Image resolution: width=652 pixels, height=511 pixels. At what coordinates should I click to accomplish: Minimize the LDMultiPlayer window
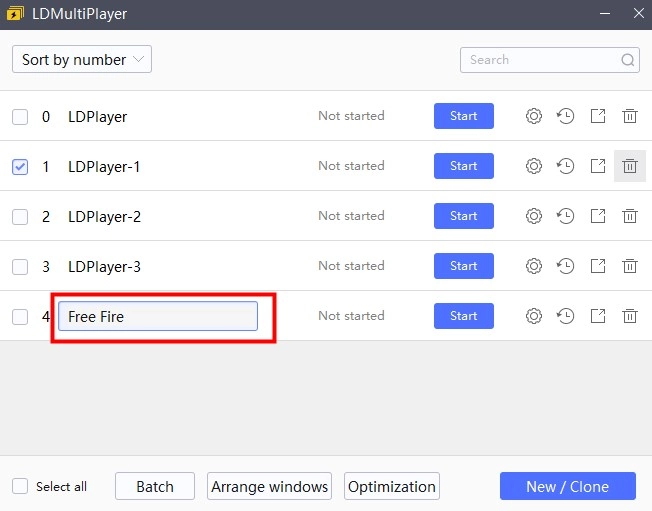(x=605, y=14)
